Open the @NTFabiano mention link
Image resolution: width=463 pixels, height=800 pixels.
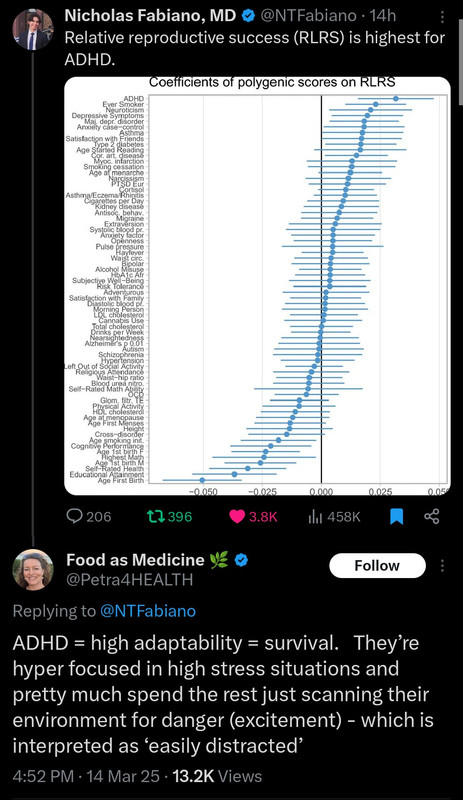click(148, 611)
